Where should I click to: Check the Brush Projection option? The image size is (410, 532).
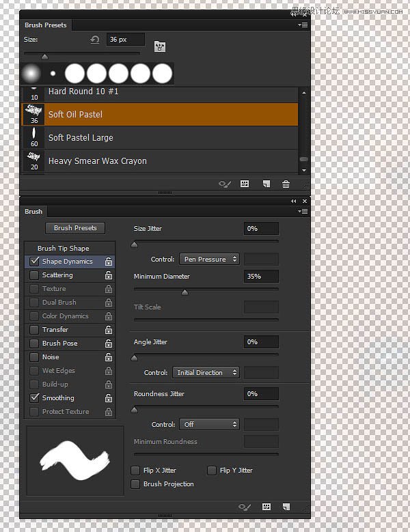click(135, 484)
